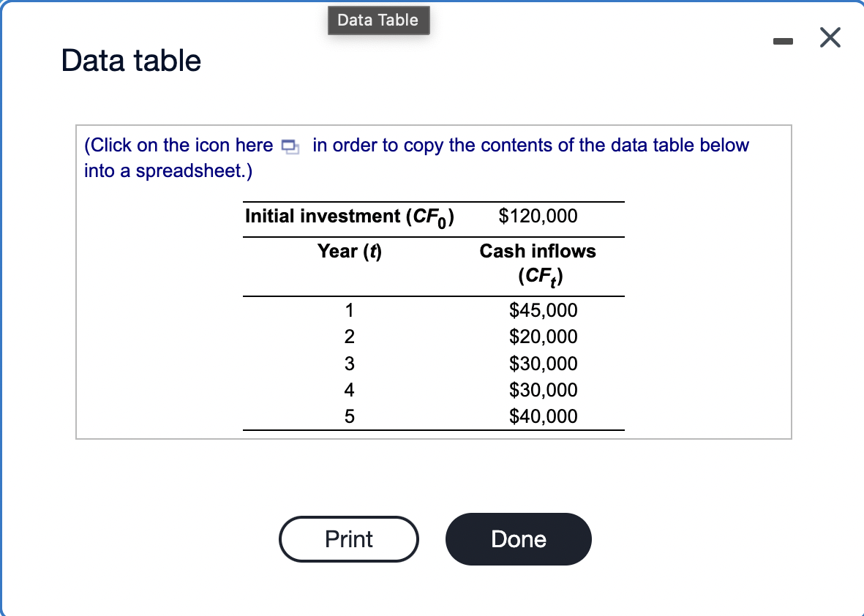Click the Data Table tooltip label
The image size is (864, 616).
click(378, 20)
